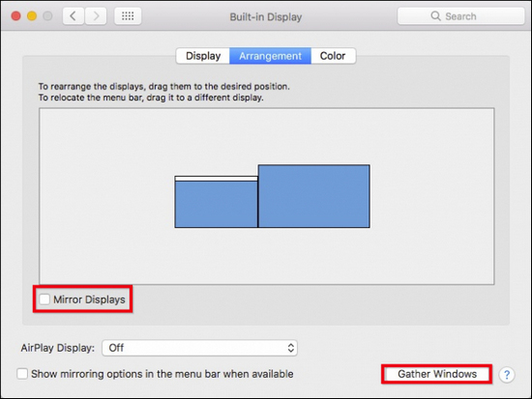Click the Gather Windows button
Screen dimensions: 532x399
click(x=437, y=374)
